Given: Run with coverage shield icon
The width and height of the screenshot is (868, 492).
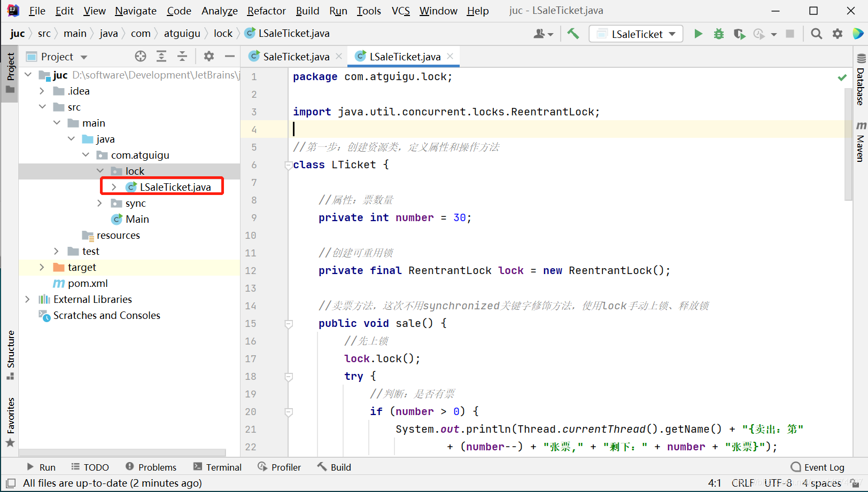Looking at the screenshot, I should point(740,34).
